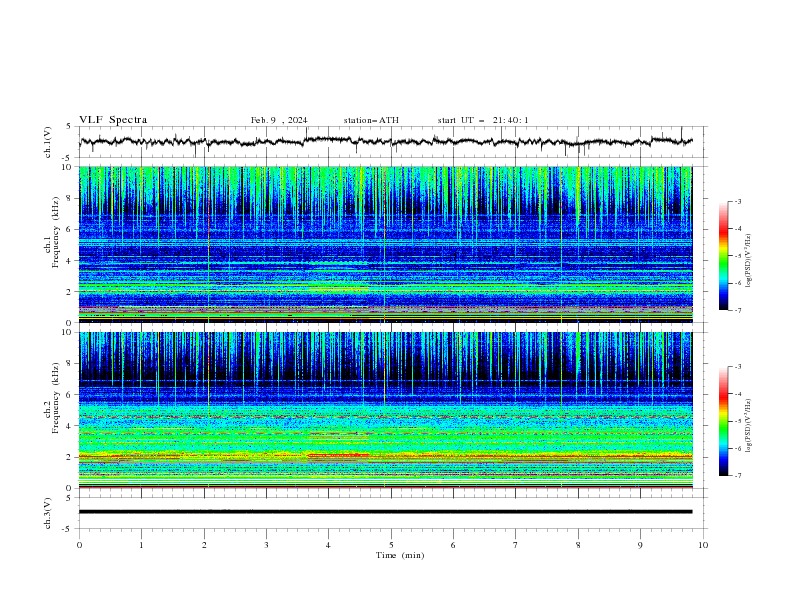Viewport: 792px width, 612px height.
Task: Click the ch.1 frequency axis "4" tick label
Action: tap(70, 261)
